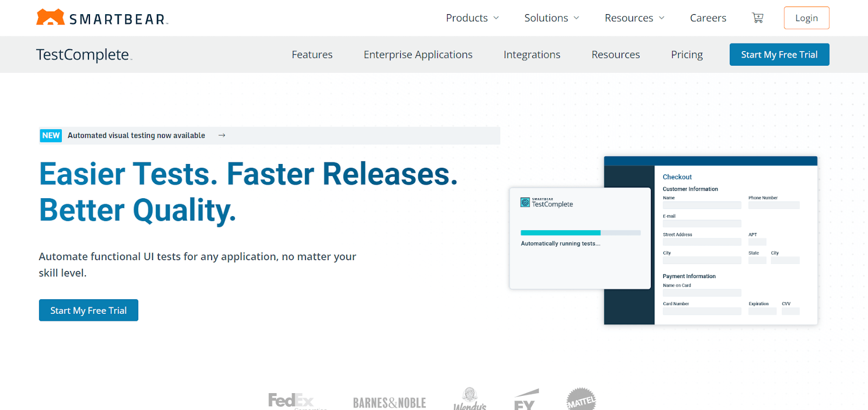Click the State field in illustration
Image resolution: width=868 pixels, height=410 pixels.
(x=757, y=261)
